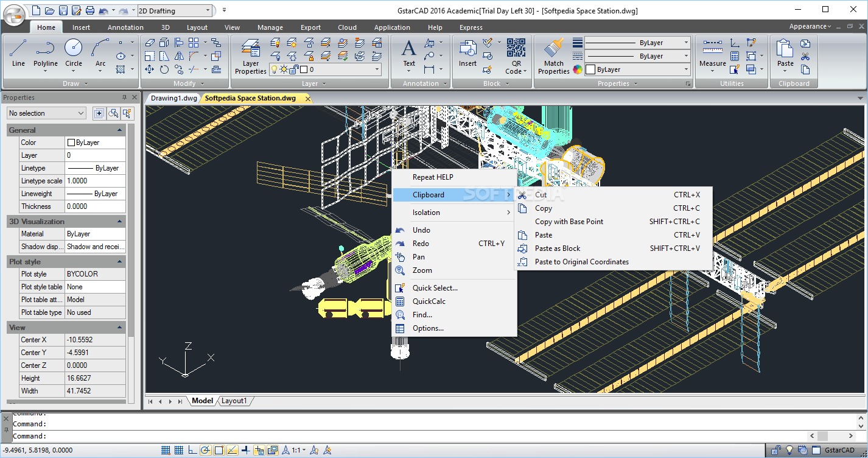Open Layer Properties manager
Screen dimensions: 868x458
coord(251,56)
